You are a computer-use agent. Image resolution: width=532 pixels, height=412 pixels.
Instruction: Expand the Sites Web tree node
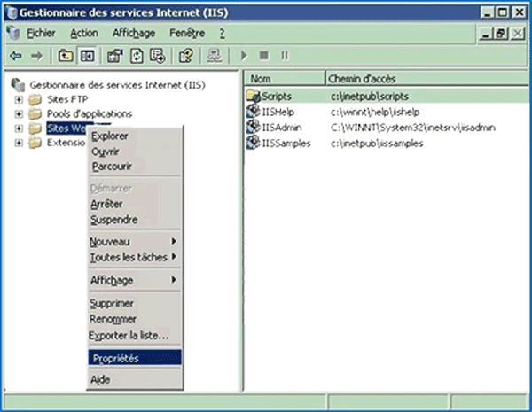(x=19, y=128)
